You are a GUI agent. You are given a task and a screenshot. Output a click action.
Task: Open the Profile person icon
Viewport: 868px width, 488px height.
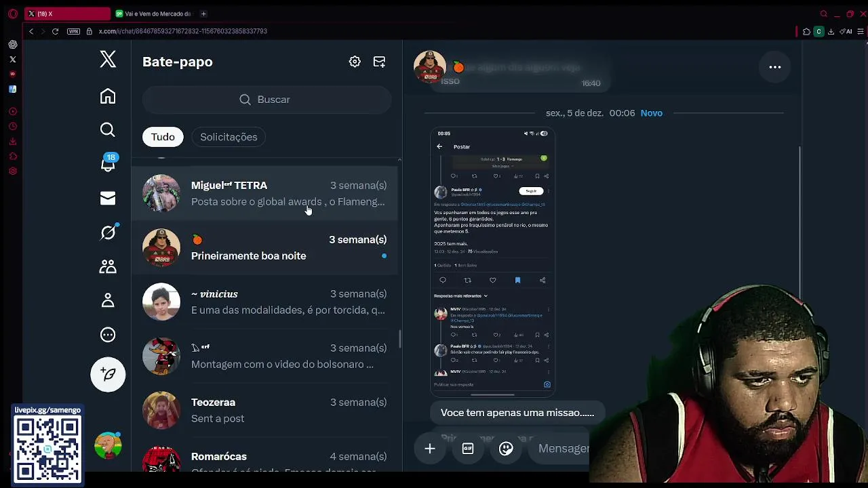pyautogui.click(x=108, y=300)
